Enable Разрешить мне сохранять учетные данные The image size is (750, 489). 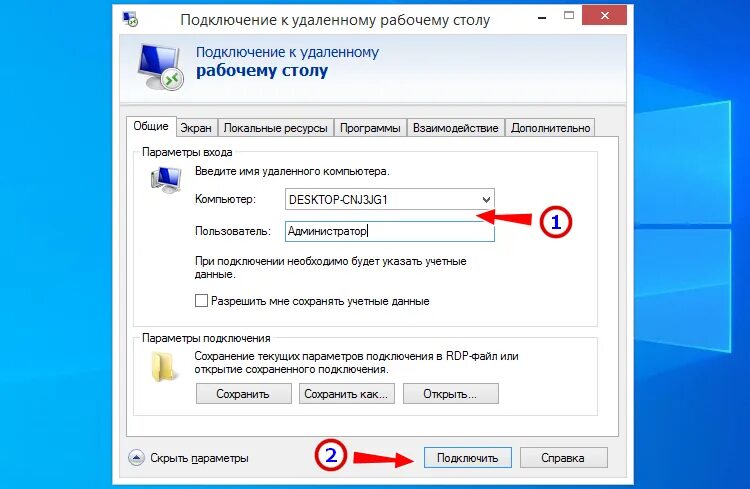click(201, 300)
